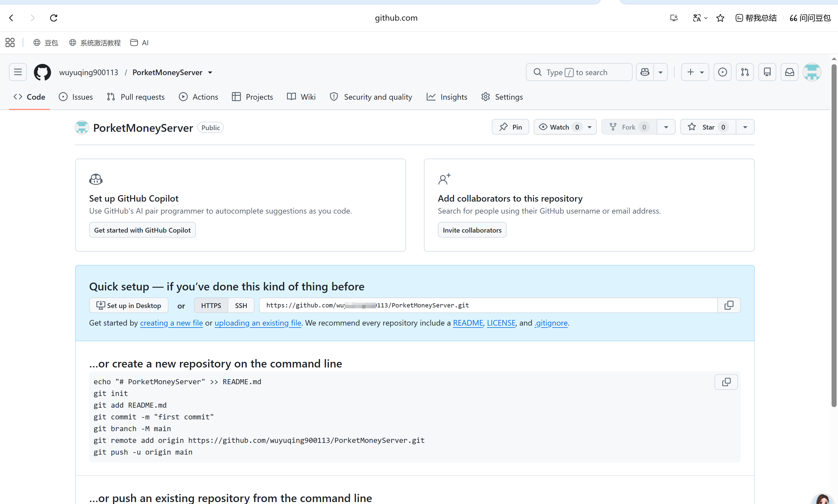
Task: Click the repository URL text field
Action: pos(488,305)
